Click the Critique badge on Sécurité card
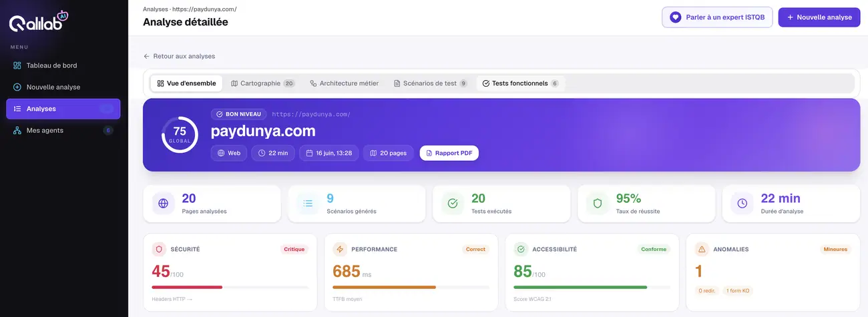 294,249
